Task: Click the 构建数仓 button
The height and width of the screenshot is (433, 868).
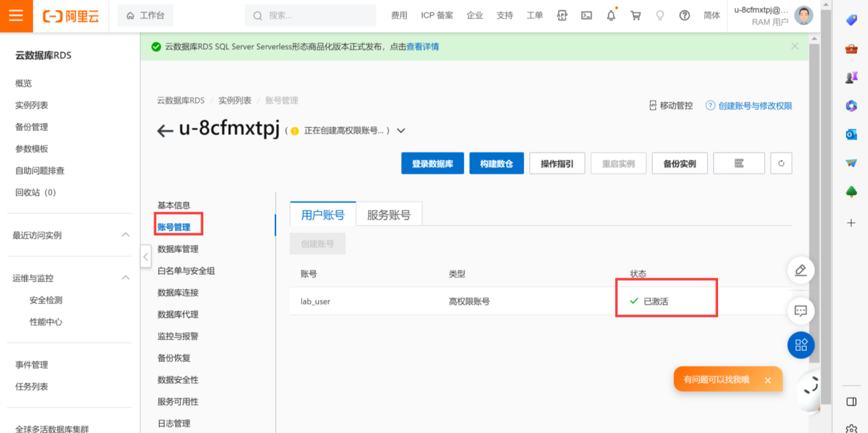Action: [496, 163]
